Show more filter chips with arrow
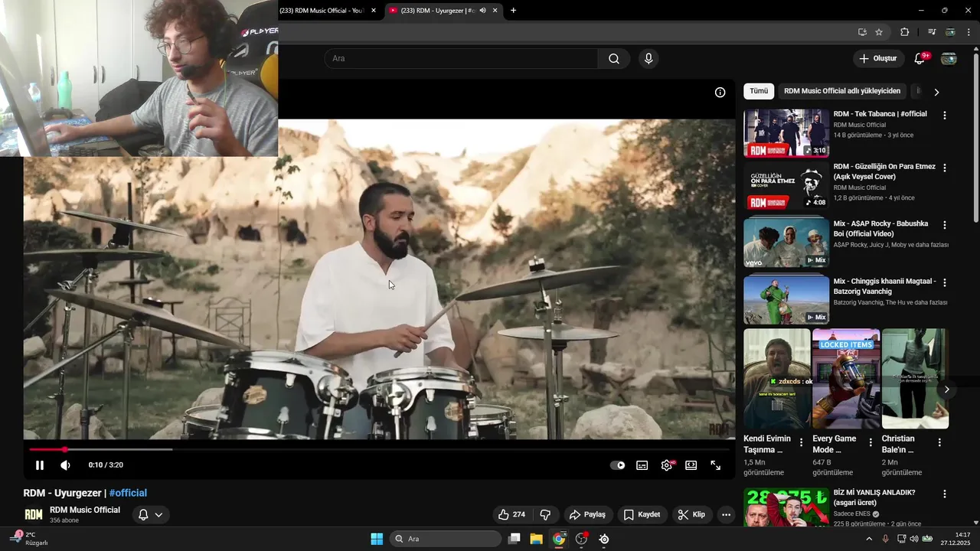 click(x=936, y=92)
